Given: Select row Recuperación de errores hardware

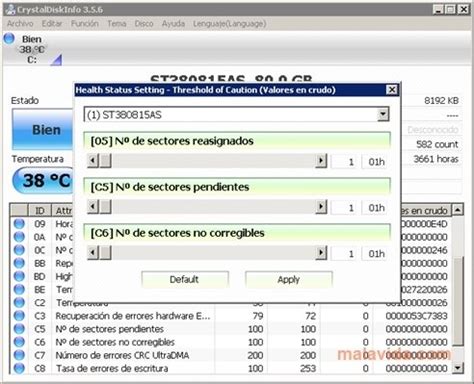Looking at the screenshot, I should (231, 316).
